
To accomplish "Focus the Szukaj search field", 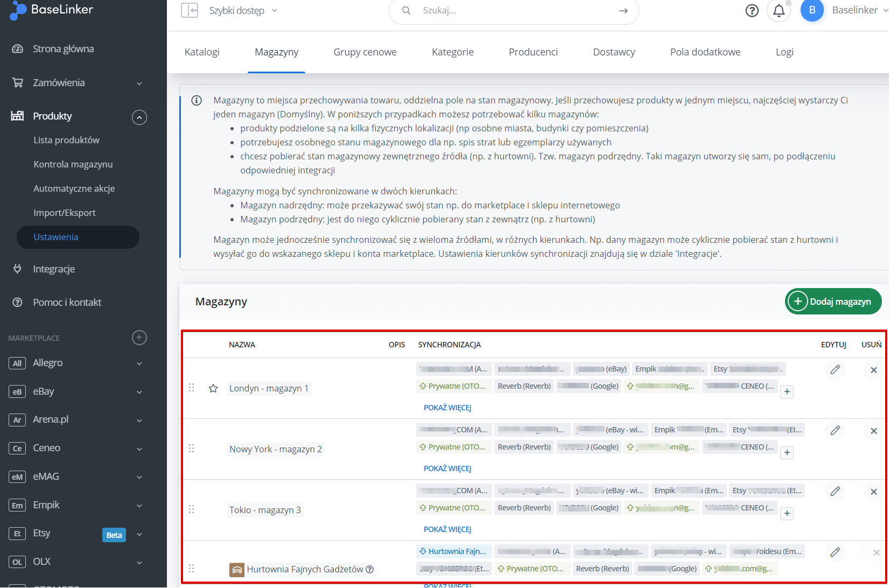I will [514, 11].
